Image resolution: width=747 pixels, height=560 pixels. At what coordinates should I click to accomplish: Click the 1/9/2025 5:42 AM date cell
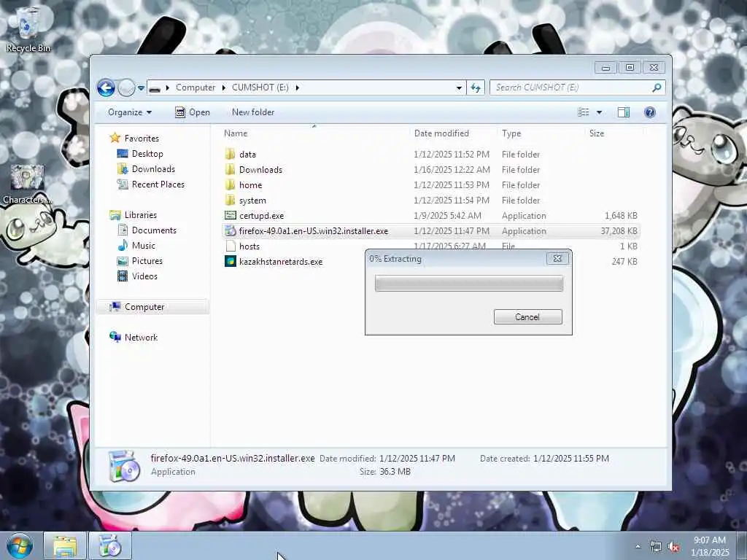447,216
